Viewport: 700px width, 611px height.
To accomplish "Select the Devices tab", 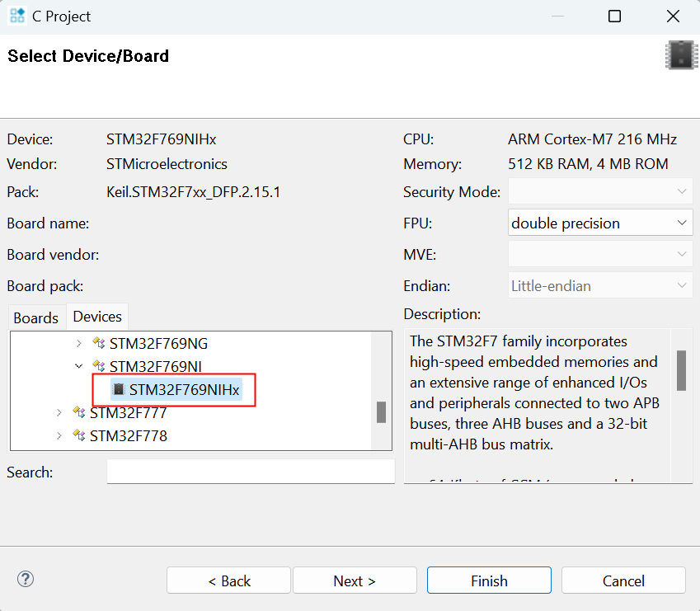I will [97, 317].
